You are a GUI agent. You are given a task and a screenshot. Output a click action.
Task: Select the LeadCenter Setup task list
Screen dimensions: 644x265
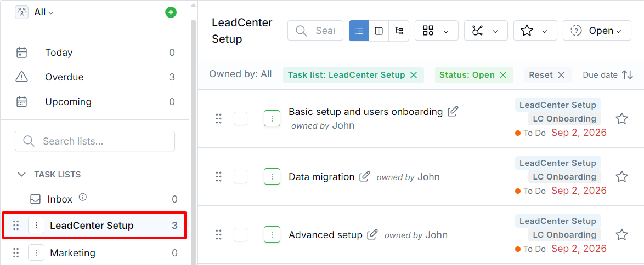pyautogui.click(x=95, y=225)
